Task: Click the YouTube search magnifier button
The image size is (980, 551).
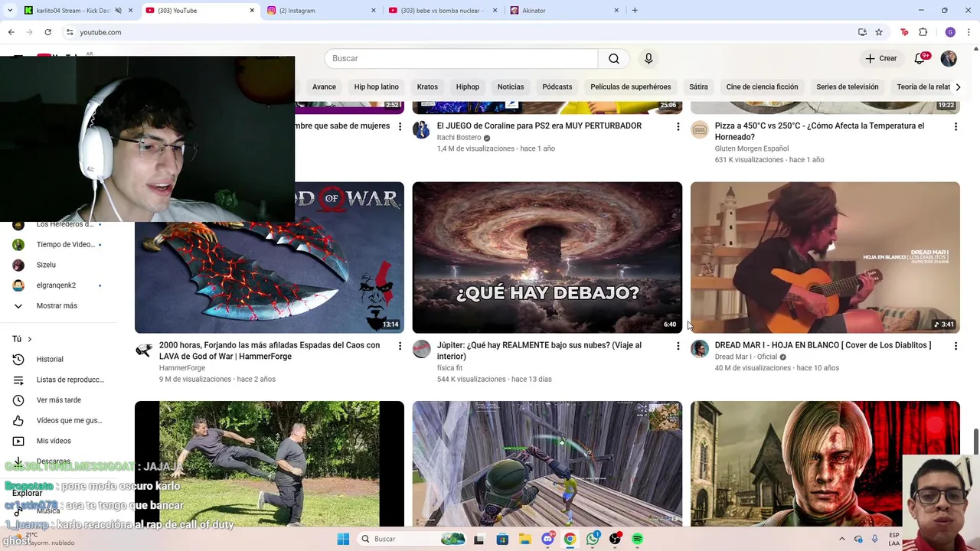Action: point(614,59)
